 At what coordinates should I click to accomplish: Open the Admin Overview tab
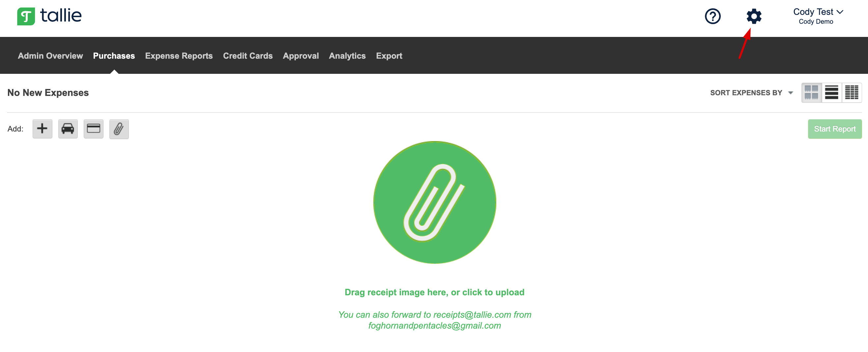[50, 56]
